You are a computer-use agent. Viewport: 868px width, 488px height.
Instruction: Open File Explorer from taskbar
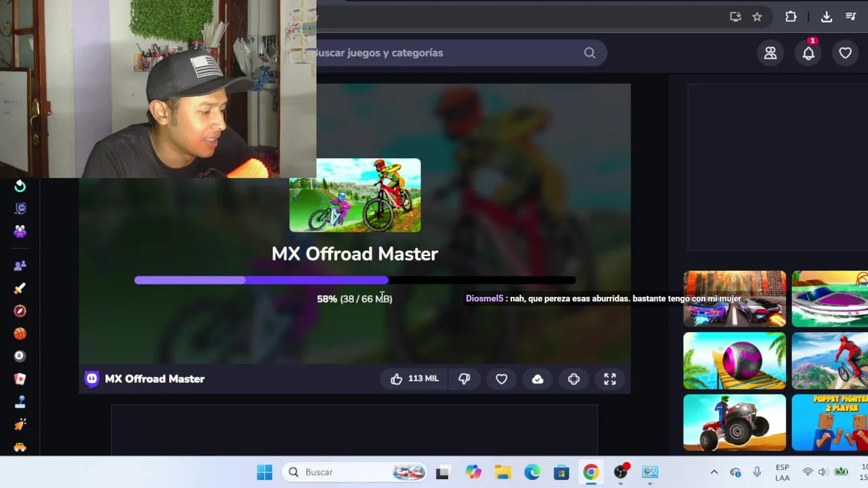[x=502, y=472]
